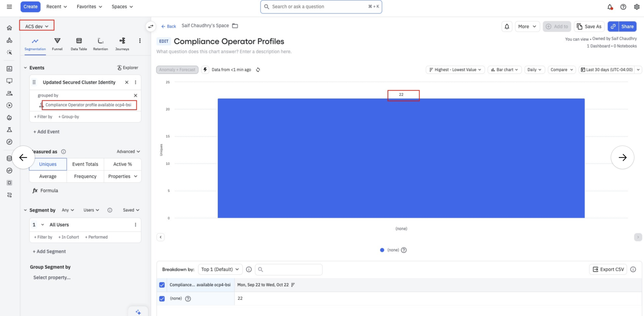Open the Spaces menu
The height and width of the screenshot is (316, 644).
[x=122, y=7]
